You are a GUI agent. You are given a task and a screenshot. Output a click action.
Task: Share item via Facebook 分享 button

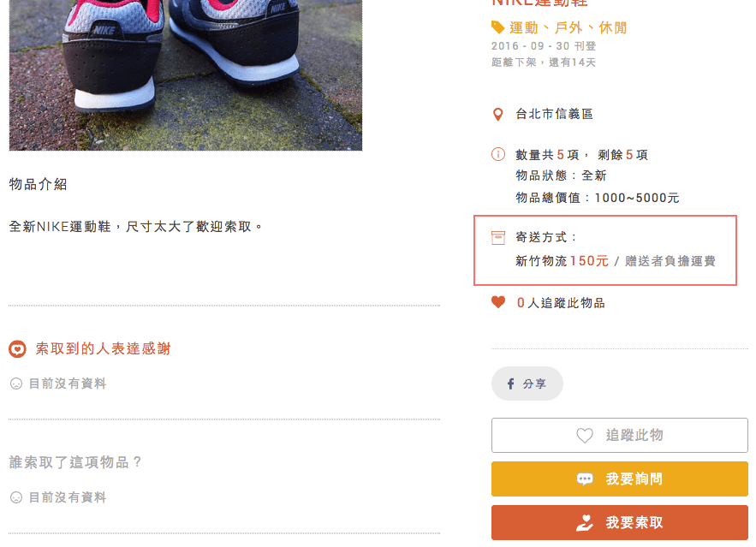point(527,384)
